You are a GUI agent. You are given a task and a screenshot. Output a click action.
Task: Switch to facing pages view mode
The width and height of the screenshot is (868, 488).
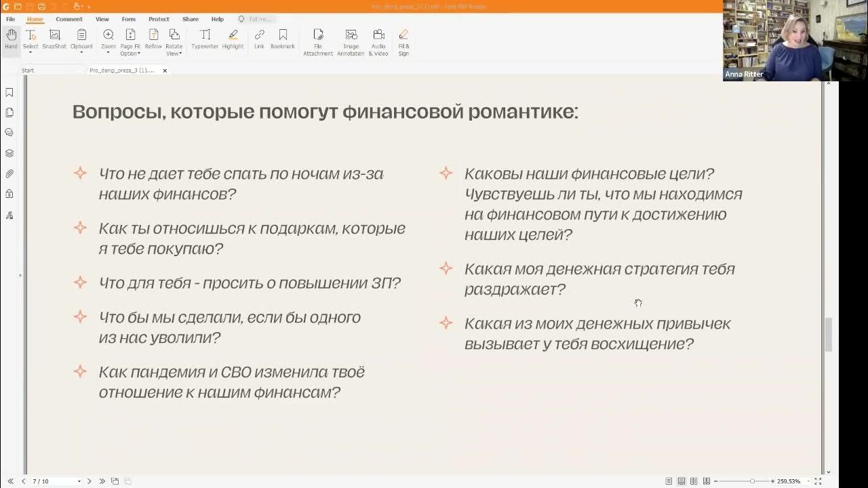click(x=694, y=481)
